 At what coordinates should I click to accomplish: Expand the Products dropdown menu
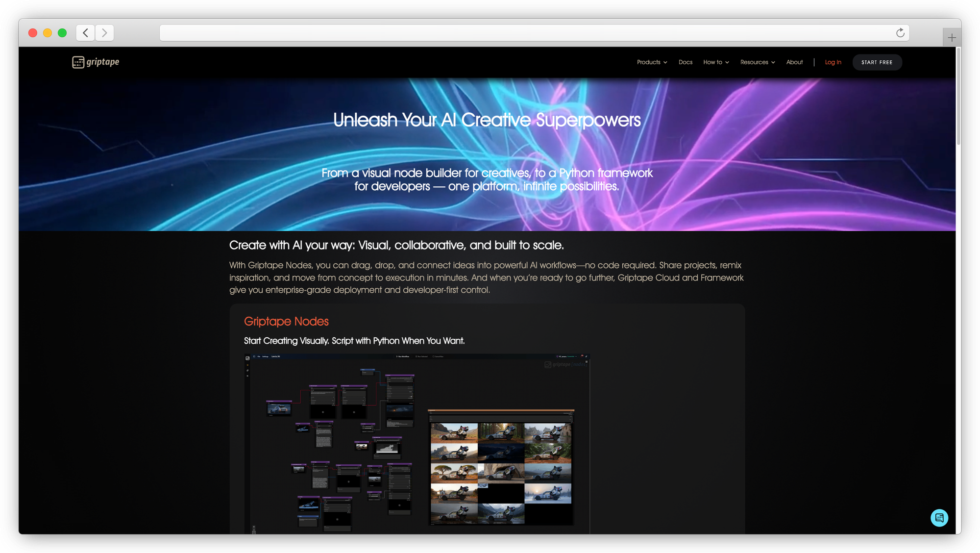[x=652, y=62]
